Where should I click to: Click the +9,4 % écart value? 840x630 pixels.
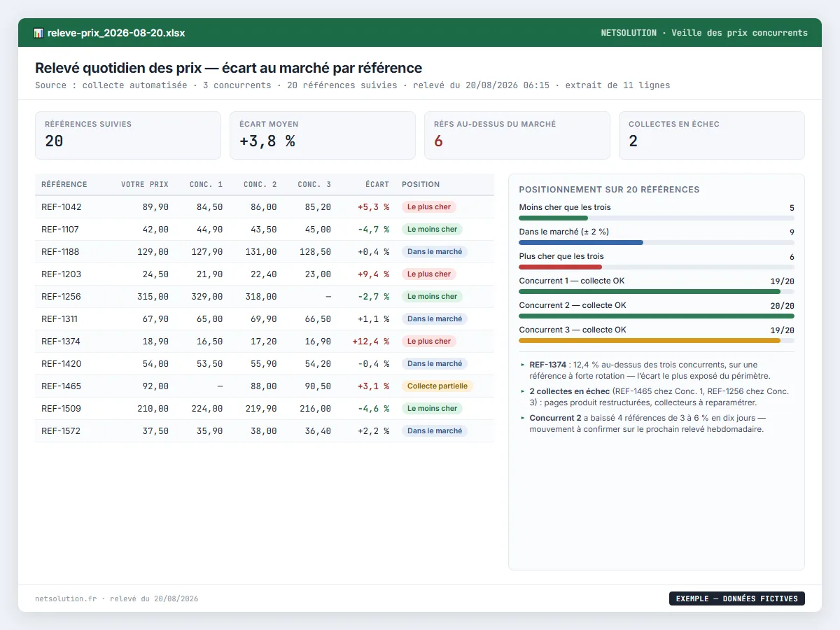coord(373,274)
